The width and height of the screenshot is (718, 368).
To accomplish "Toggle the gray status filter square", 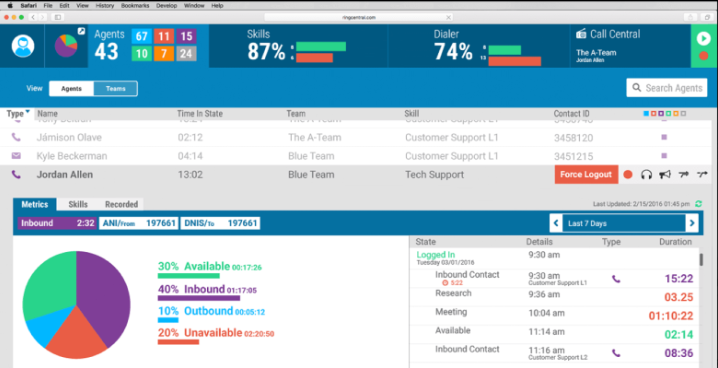I will click(683, 114).
